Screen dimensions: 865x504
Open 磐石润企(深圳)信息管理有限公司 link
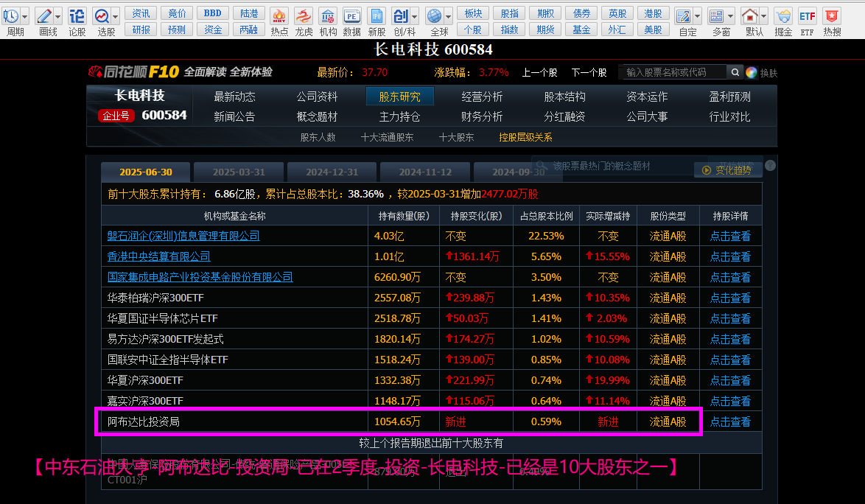(183, 236)
